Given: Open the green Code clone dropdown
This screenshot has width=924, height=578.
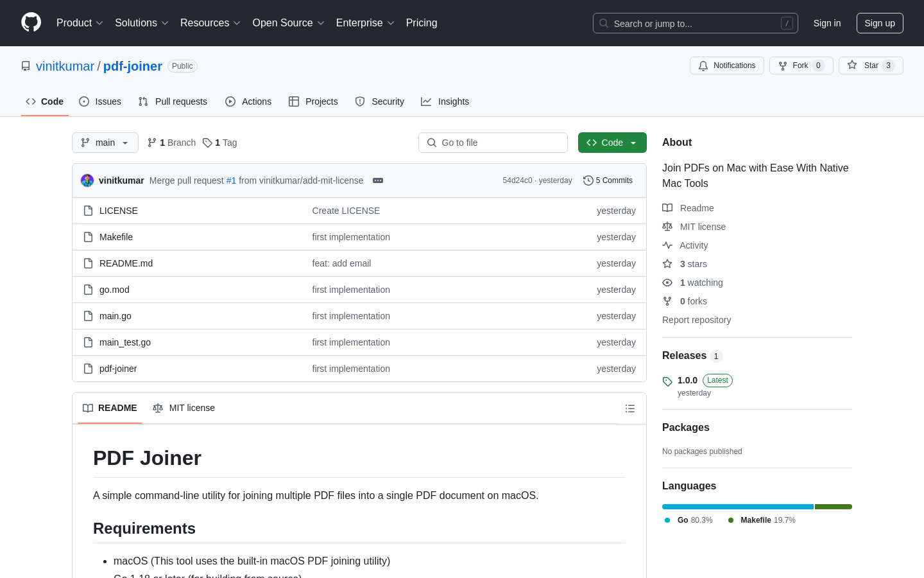Looking at the screenshot, I should point(612,143).
